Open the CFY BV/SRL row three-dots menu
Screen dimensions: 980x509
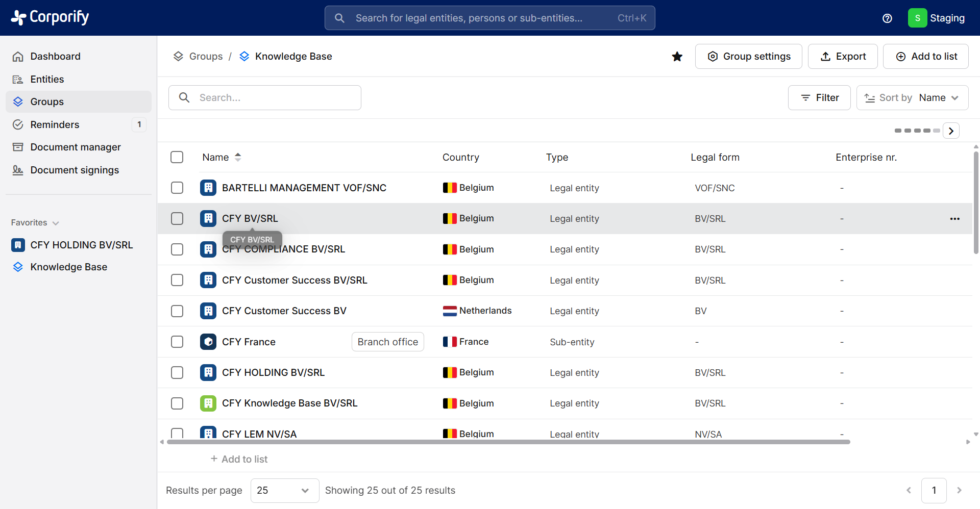[x=954, y=219]
